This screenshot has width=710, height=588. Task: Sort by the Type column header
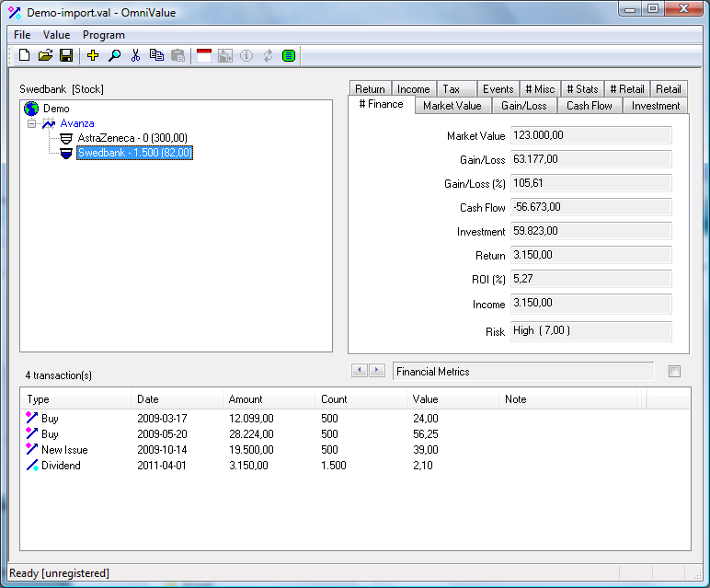[76, 399]
